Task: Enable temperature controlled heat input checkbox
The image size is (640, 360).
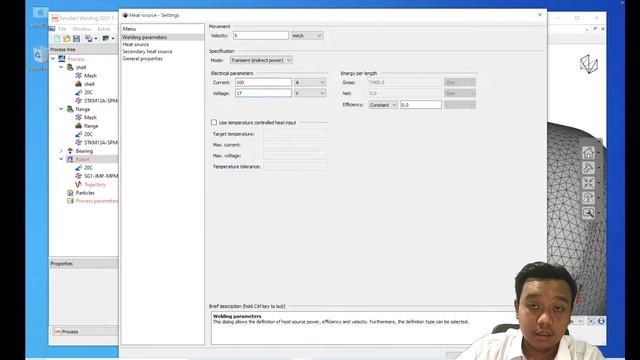Action: [214, 122]
